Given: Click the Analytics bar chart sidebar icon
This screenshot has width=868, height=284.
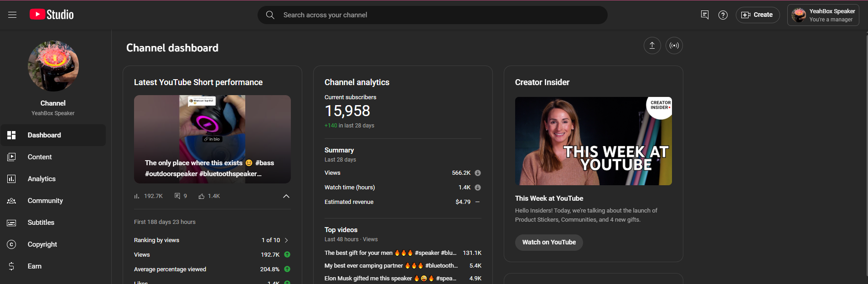Looking at the screenshot, I should (x=12, y=179).
